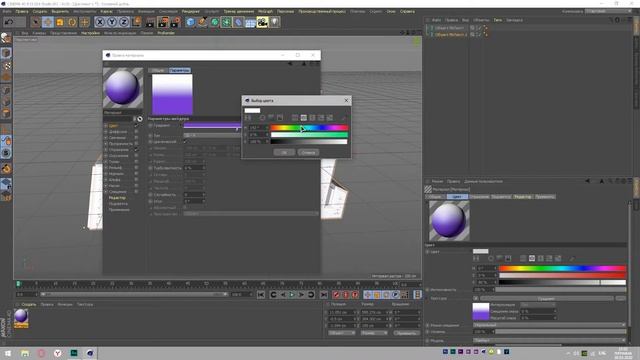Click the saturation slider in the color picker dialog
Screen dimensions: 640x360
point(309,135)
